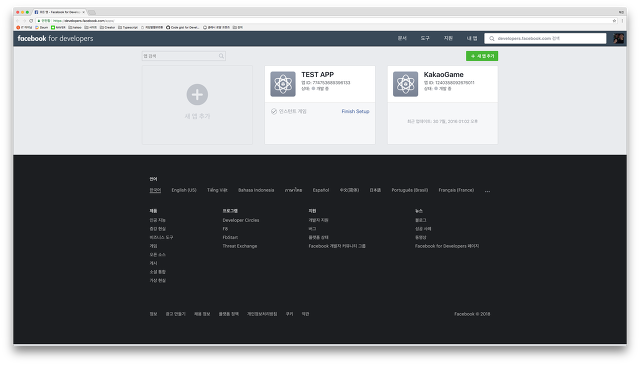The image size is (640, 365).
Task: Click the secure lock icon in address bar
Action: click(39, 20)
